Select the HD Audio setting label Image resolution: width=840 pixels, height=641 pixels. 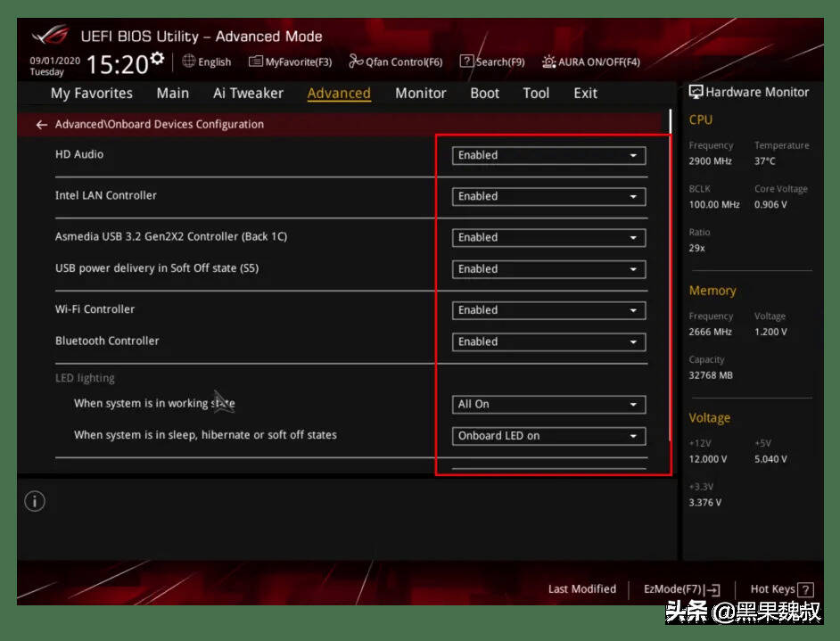tap(79, 154)
